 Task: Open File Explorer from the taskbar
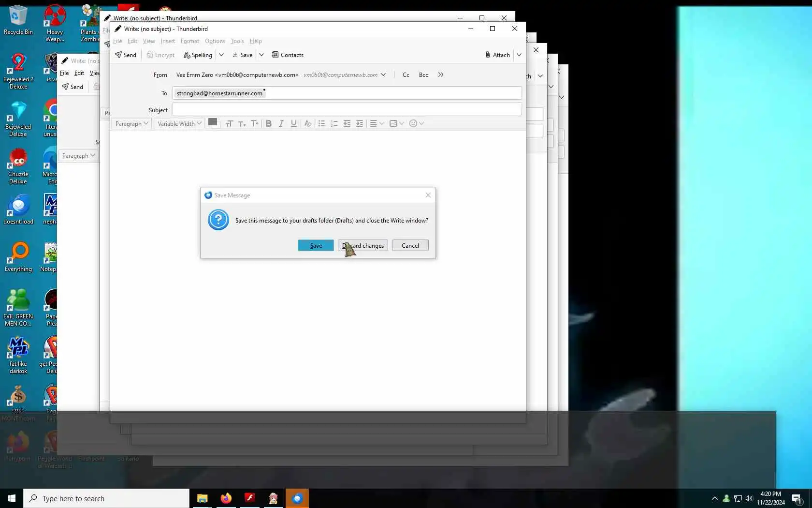pyautogui.click(x=202, y=498)
